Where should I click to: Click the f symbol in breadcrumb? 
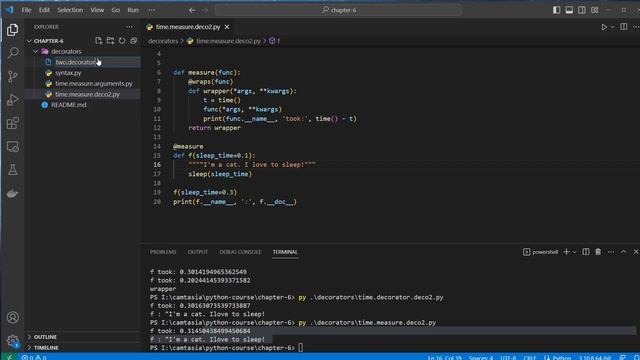(275, 41)
